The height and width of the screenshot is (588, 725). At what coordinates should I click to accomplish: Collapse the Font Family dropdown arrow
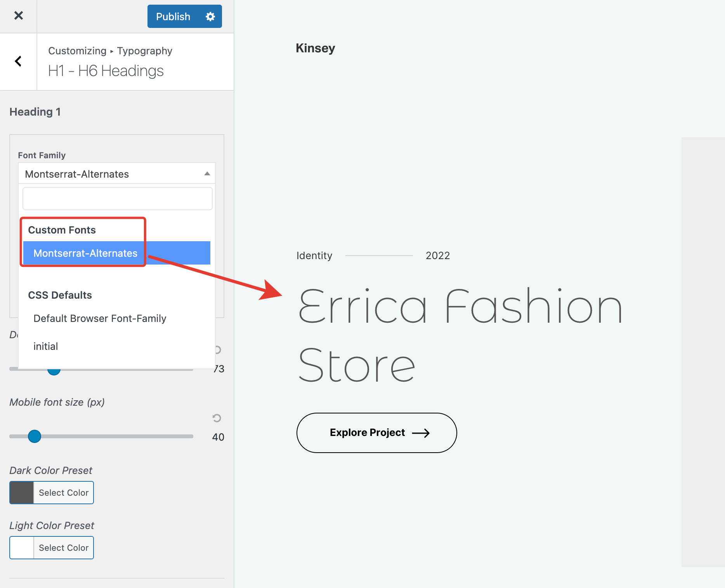207,174
